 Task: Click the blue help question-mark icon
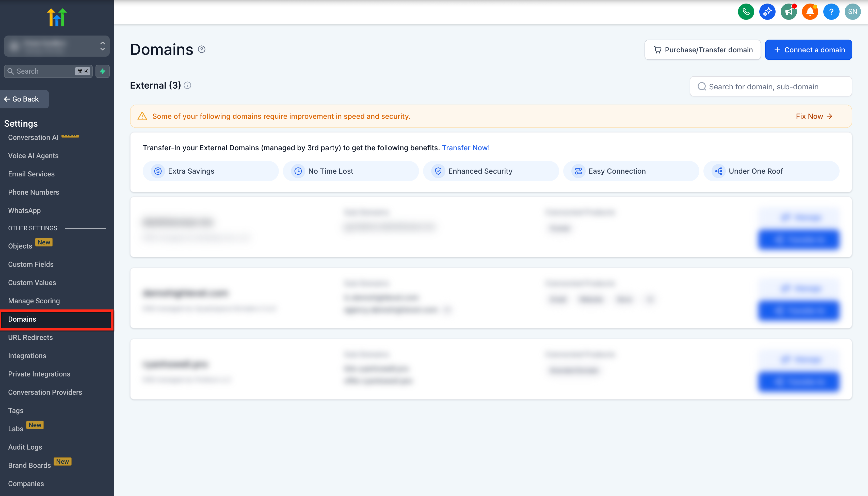coord(831,12)
